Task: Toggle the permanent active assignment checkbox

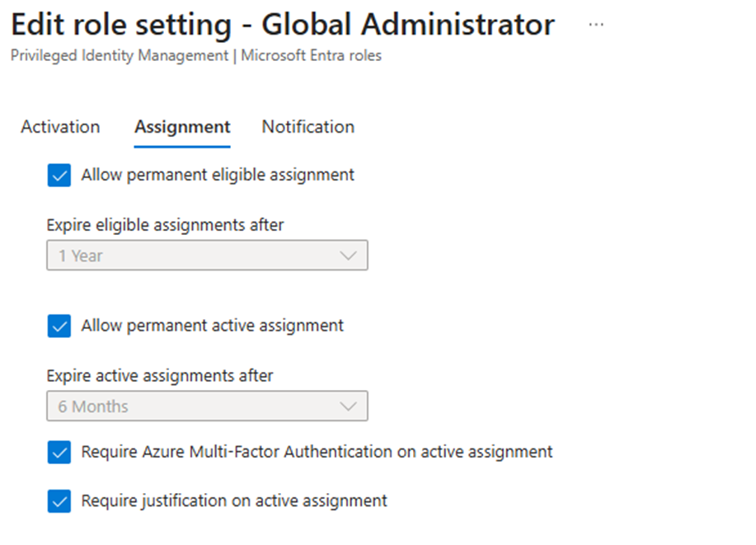Action: pyautogui.click(x=59, y=326)
